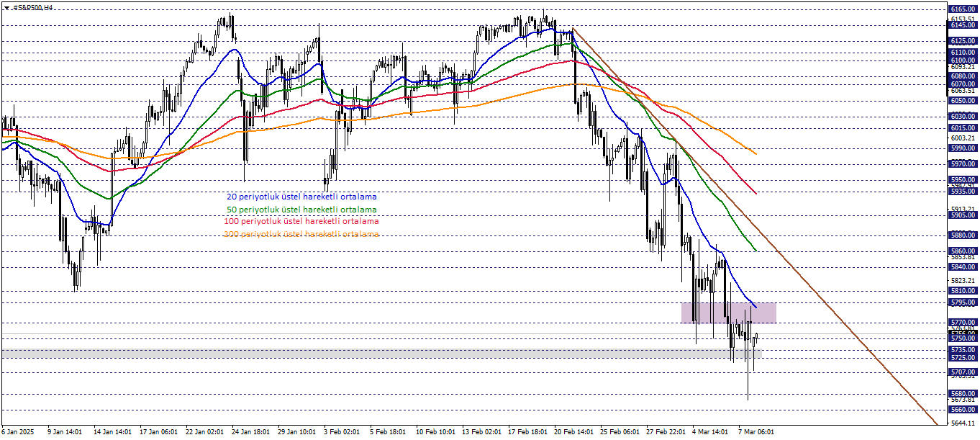Screen dimensions: 980x440
Task: Click the '25 Feb 06:01' time label
Action: [620, 432]
